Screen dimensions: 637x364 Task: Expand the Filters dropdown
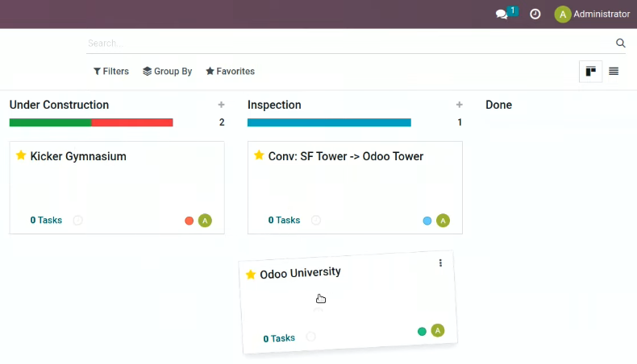click(111, 72)
